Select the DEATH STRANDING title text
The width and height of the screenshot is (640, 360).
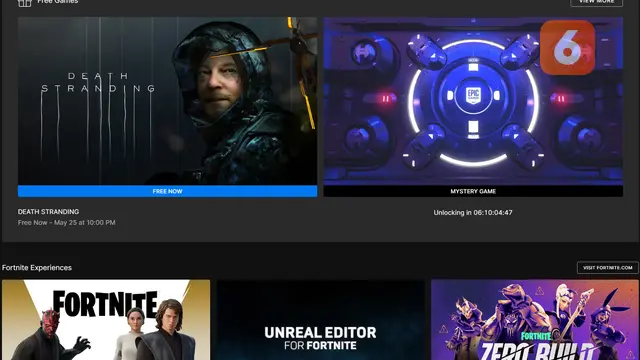click(x=48, y=211)
